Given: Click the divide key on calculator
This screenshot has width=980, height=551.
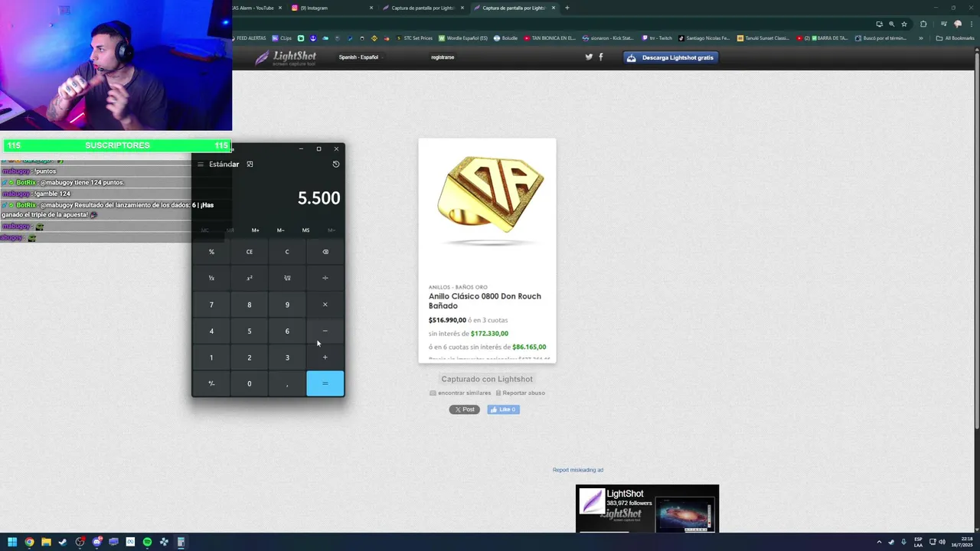Looking at the screenshot, I should [325, 278].
